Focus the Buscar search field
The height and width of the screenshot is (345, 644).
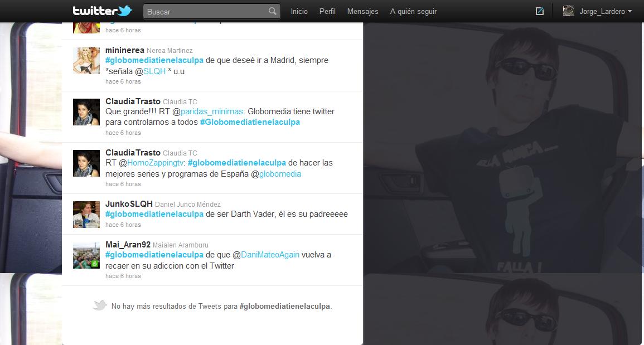coord(205,11)
